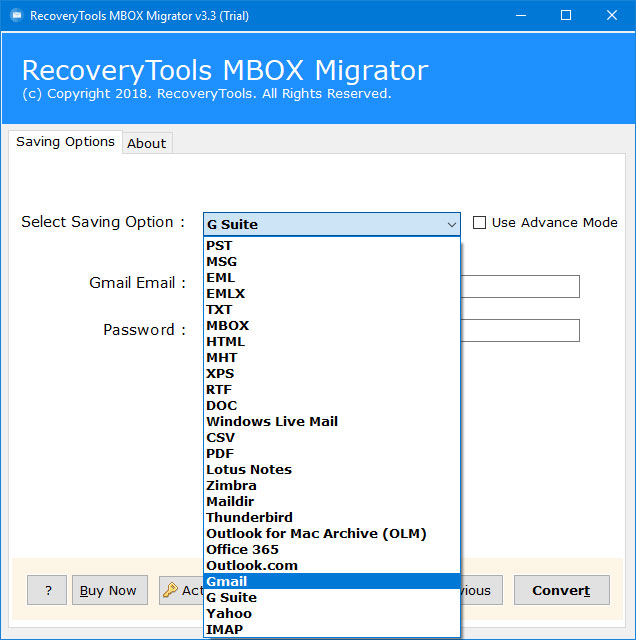Click the Buy Now button

click(x=109, y=590)
